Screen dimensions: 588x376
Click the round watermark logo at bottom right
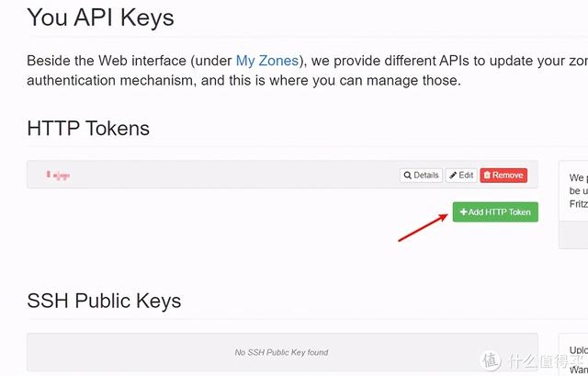pyautogui.click(x=491, y=360)
